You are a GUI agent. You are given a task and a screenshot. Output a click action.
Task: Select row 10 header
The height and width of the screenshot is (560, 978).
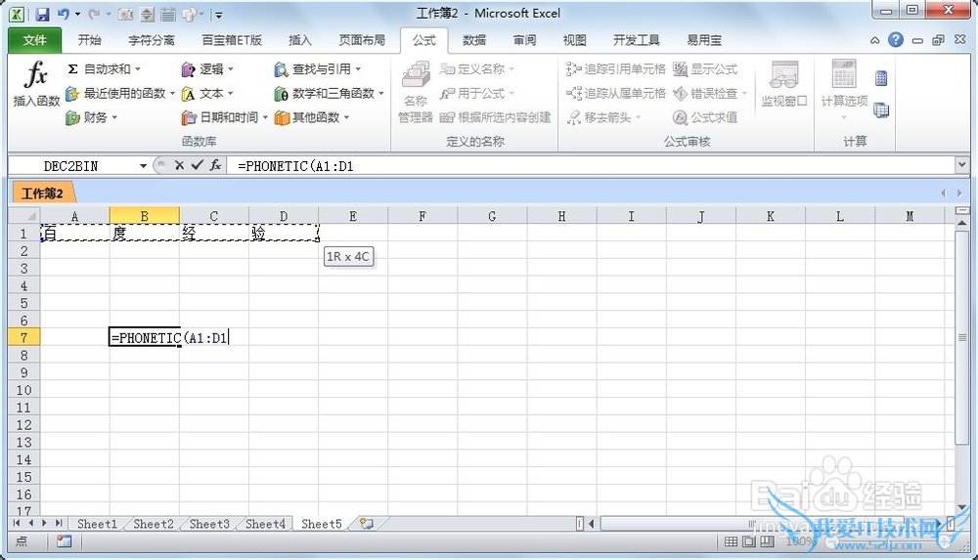(23, 390)
